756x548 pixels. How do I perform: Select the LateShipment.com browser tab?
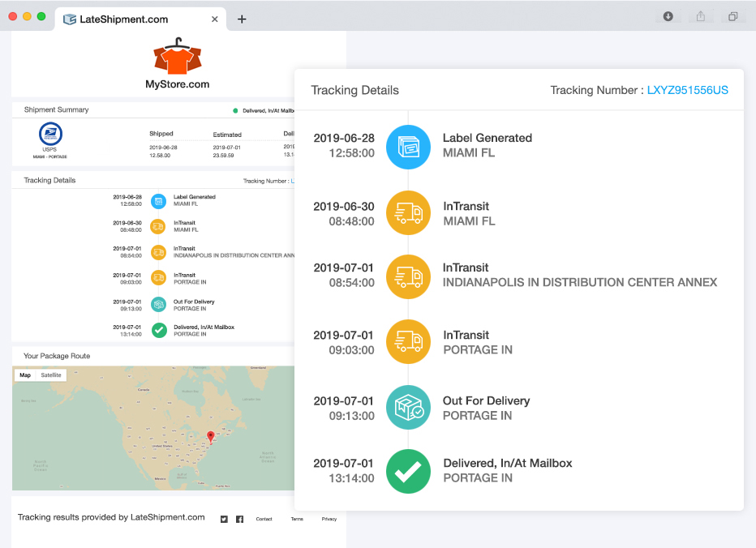[x=140, y=19]
